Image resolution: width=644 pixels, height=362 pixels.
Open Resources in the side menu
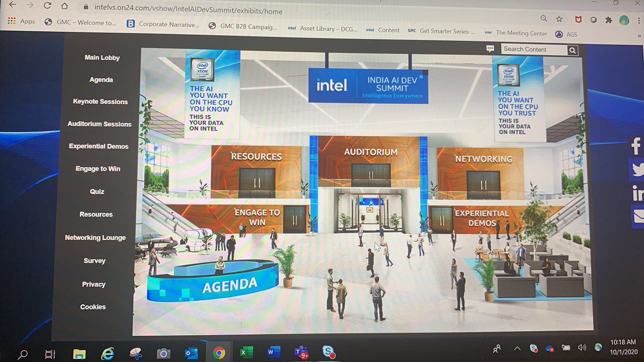coord(96,214)
